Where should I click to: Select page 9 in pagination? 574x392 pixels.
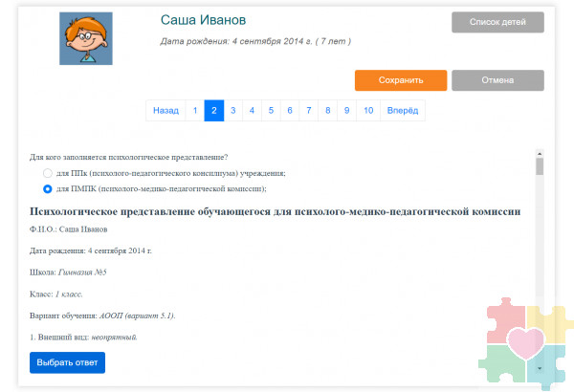pos(345,111)
